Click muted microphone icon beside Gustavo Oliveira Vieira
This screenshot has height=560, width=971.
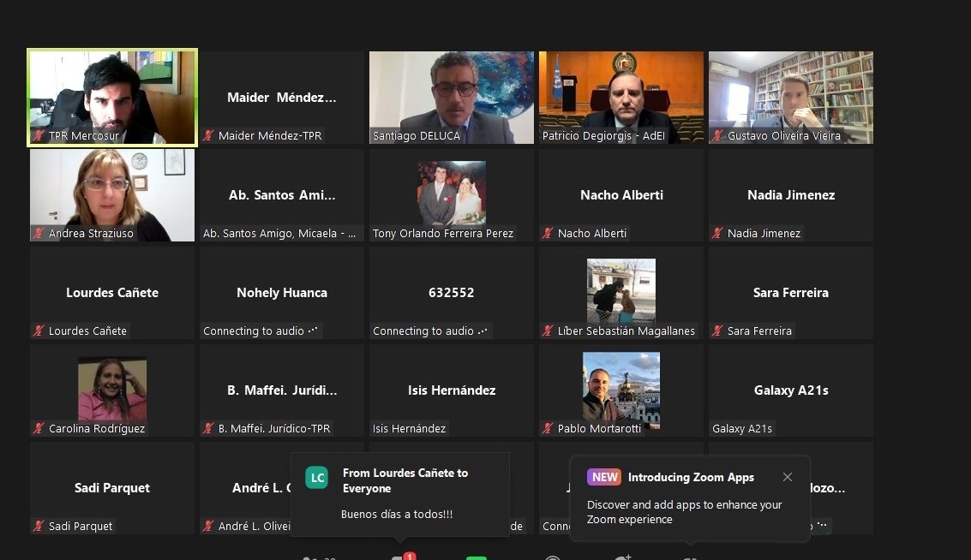717,136
